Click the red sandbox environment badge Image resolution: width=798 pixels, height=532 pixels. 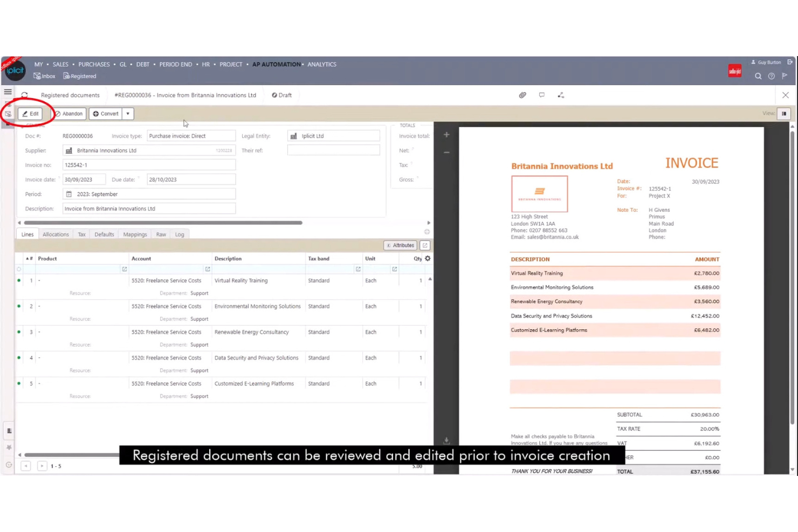point(735,71)
